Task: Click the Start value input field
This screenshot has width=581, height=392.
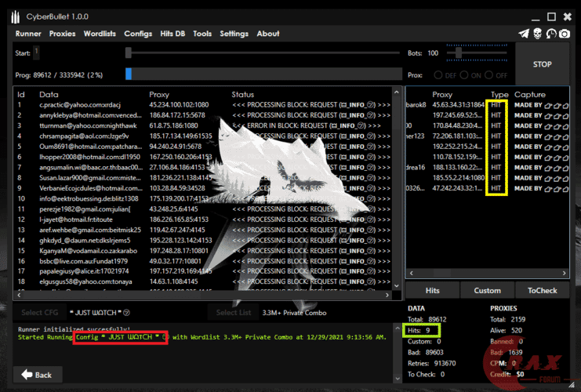Action: [x=36, y=53]
